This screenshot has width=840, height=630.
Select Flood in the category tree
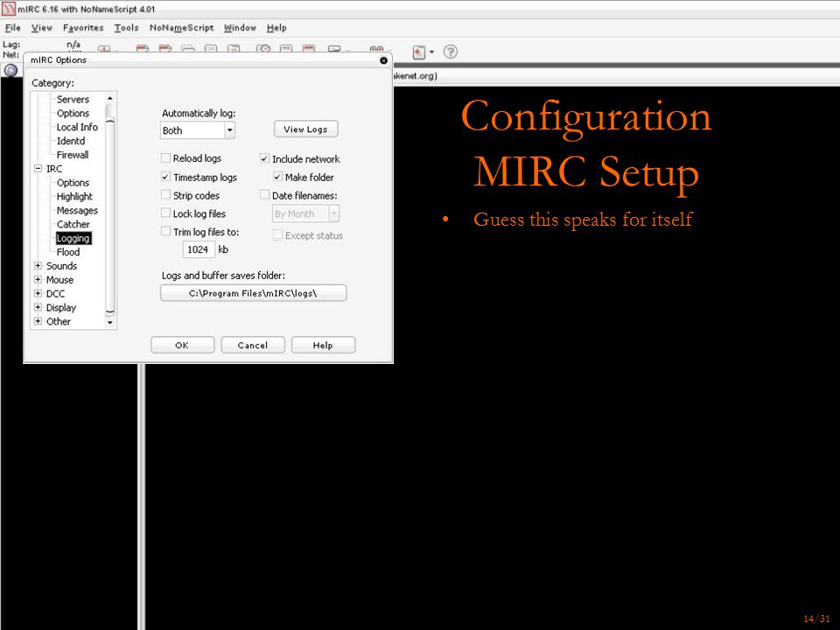(68, 252)
